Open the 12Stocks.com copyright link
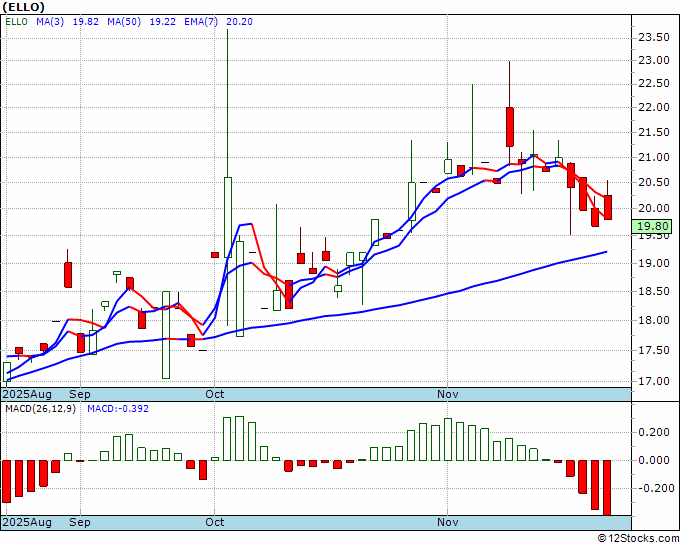 click(638, 538)
